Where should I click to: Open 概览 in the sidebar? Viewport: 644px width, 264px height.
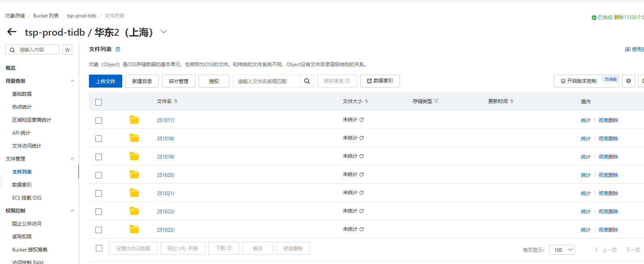pos(11,68)
